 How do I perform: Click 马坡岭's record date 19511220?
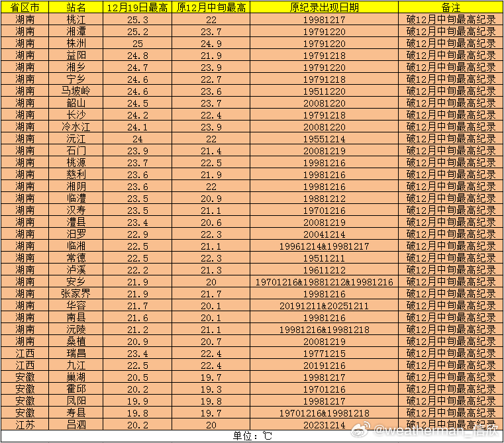tap(325, 91)
